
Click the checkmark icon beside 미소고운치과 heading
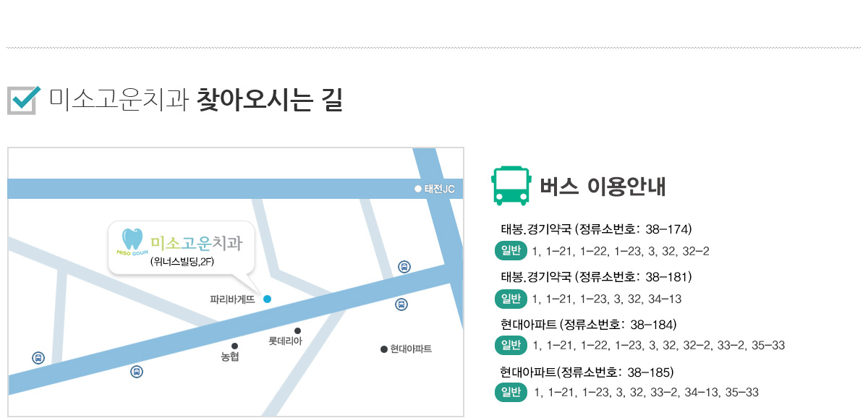click(x=22, y=100)
